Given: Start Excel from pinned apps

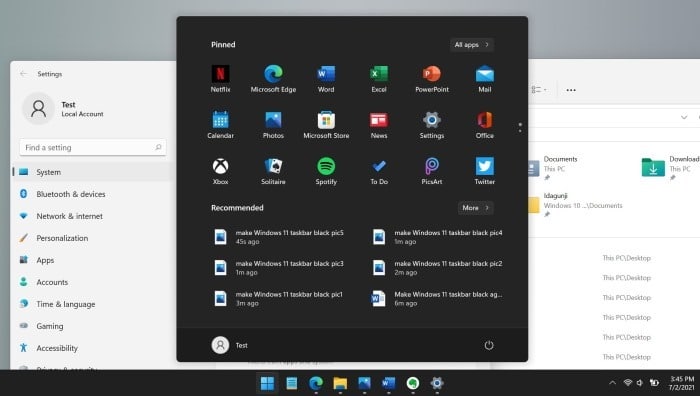Looking at the screenshot, I should tap(379, 79).
